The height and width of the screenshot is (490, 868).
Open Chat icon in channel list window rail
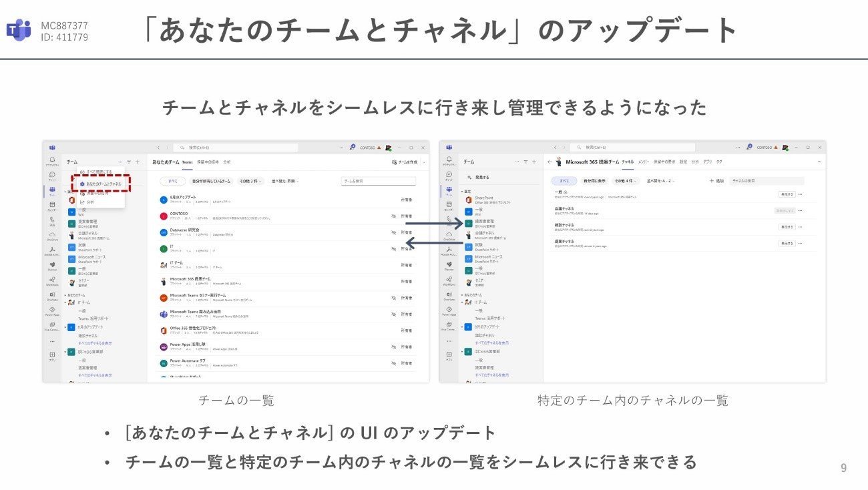(449, 176)
